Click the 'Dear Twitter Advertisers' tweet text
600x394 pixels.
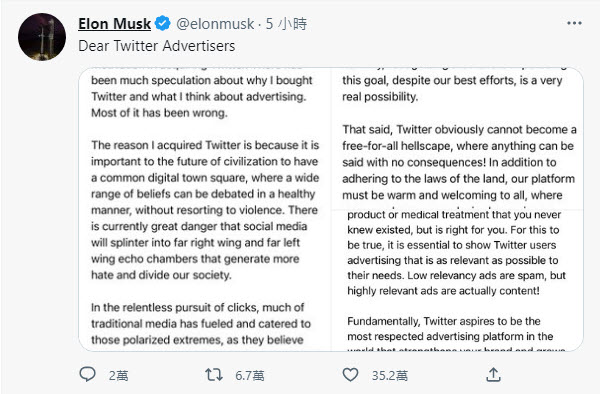tap(157, 46)
